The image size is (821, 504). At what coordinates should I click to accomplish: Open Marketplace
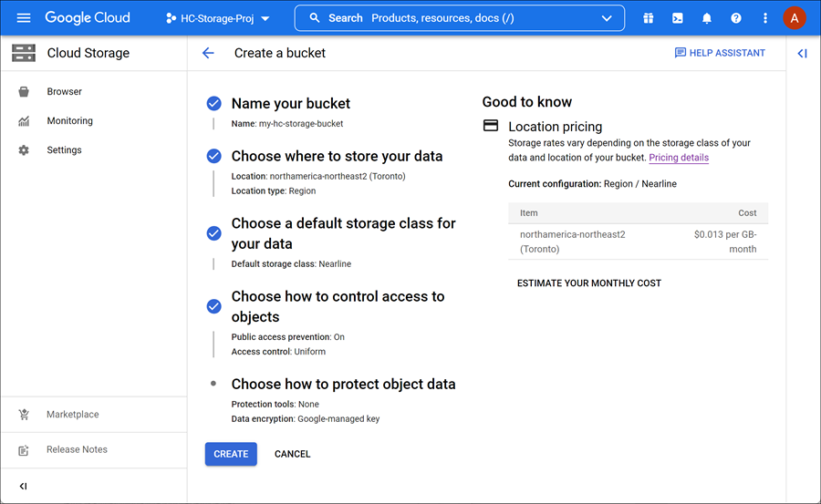tap(72, 415)
